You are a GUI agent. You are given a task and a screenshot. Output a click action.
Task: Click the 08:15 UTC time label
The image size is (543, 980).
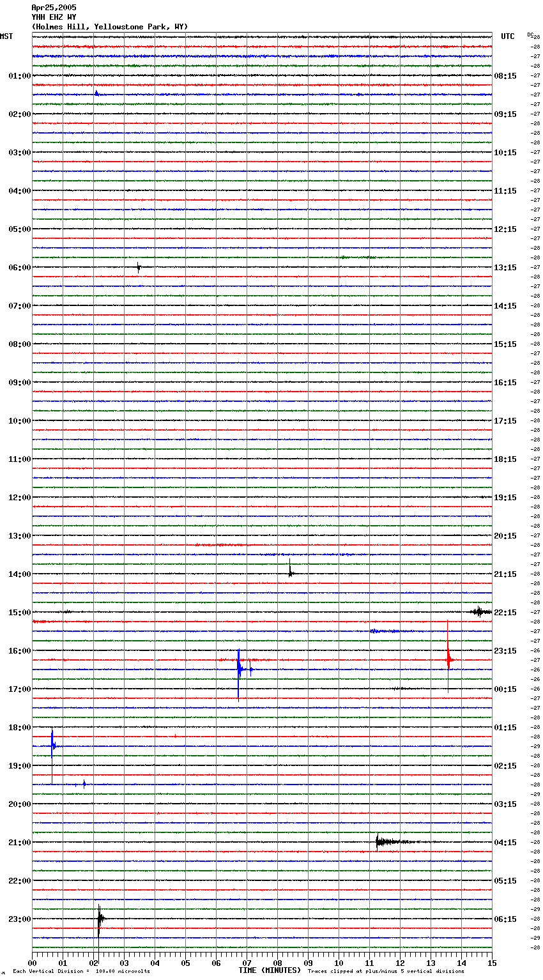505,76
